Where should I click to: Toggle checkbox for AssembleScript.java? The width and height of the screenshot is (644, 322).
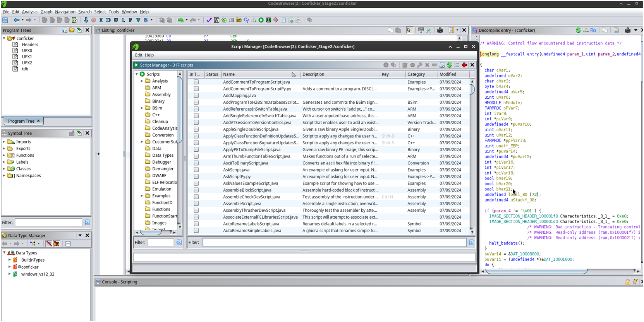196,204
